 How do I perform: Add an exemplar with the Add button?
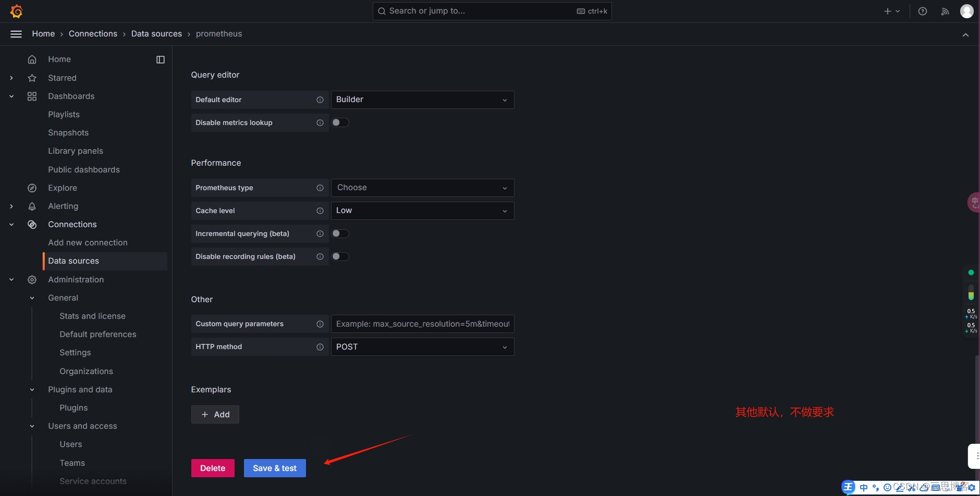pos(215,415)
